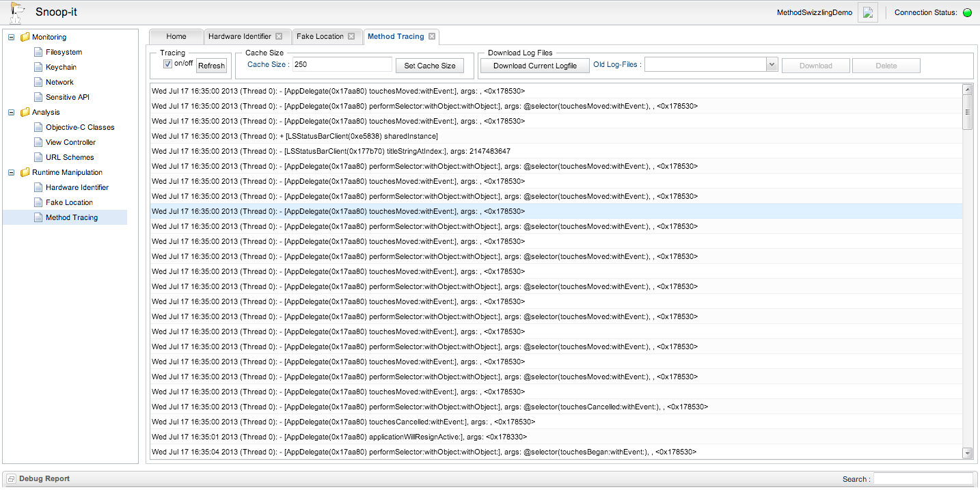Screen dimensions: 980x490
Task: Switch to the Home tab
Action: coord(176,36)
